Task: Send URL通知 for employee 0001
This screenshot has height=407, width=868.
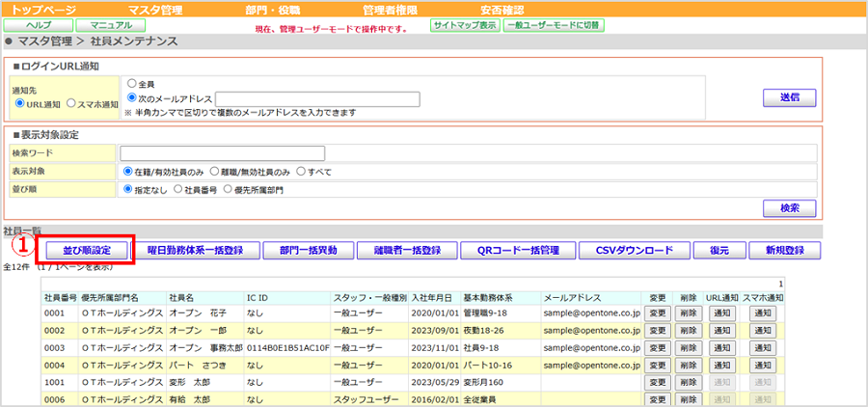Action: (x=721, y=313)
